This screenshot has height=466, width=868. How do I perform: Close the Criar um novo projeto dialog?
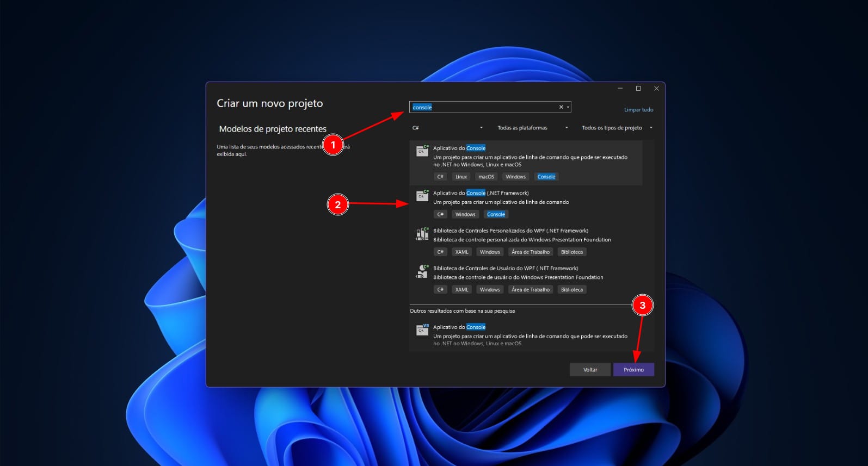pyautogui.click(x=656, y=89)
